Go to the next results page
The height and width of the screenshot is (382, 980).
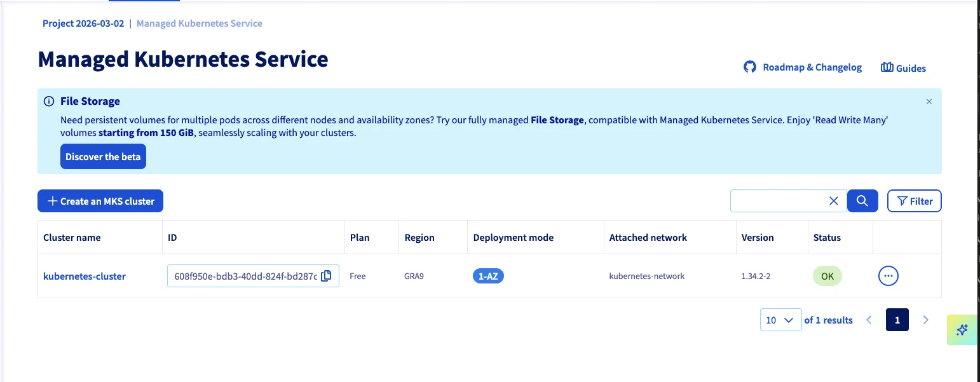pos(925,320)
